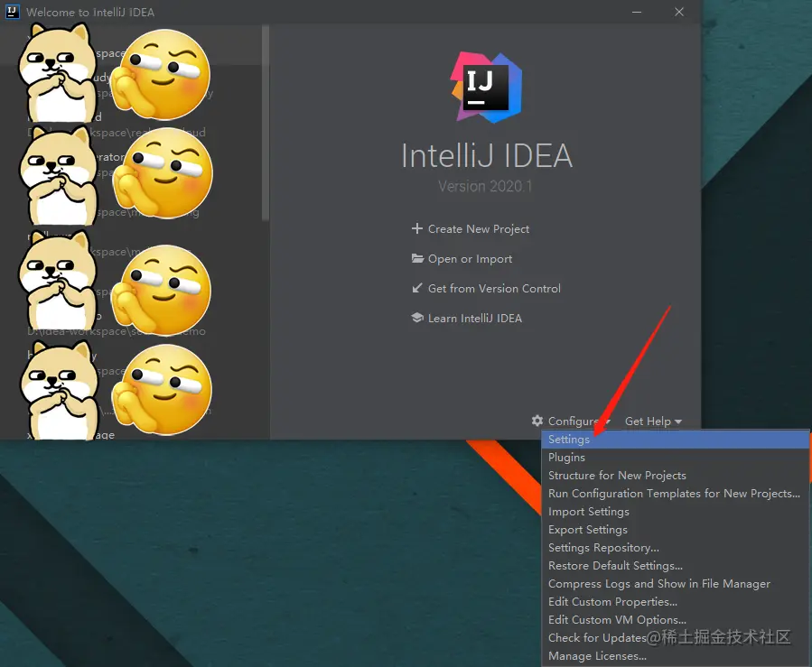This screenshot has height=667, width=812.
Task: Choose Export Settings
Action: (x=676, y=530)
